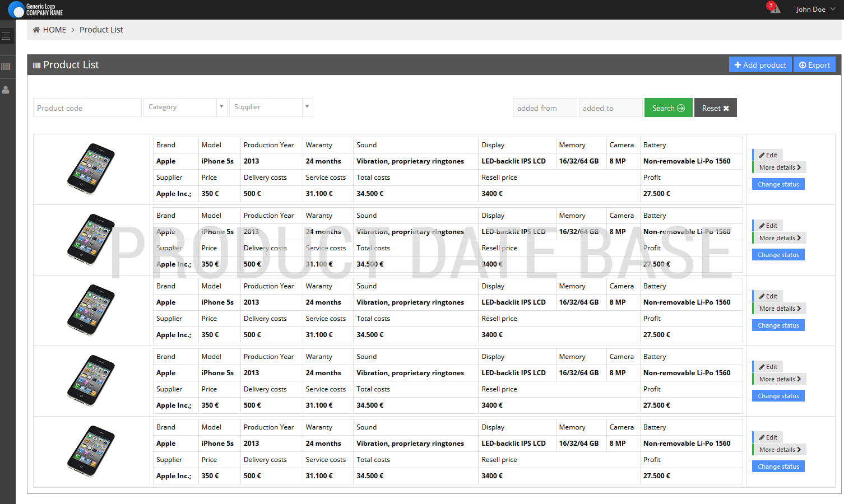Open More details for the first product
Screen dimensions: 844x504
click(780, 167)
